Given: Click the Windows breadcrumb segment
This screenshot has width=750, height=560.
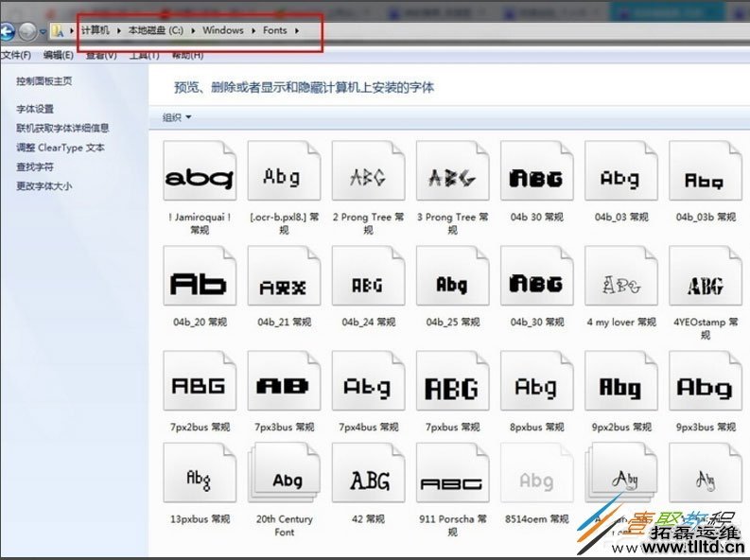Looking at the screenshot, I should tap(223, 30).
